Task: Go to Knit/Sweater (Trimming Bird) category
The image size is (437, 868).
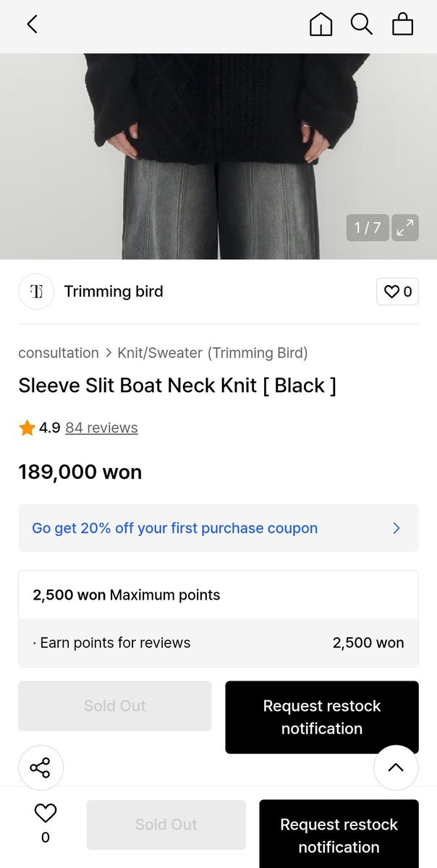Action: coord(213,353)
